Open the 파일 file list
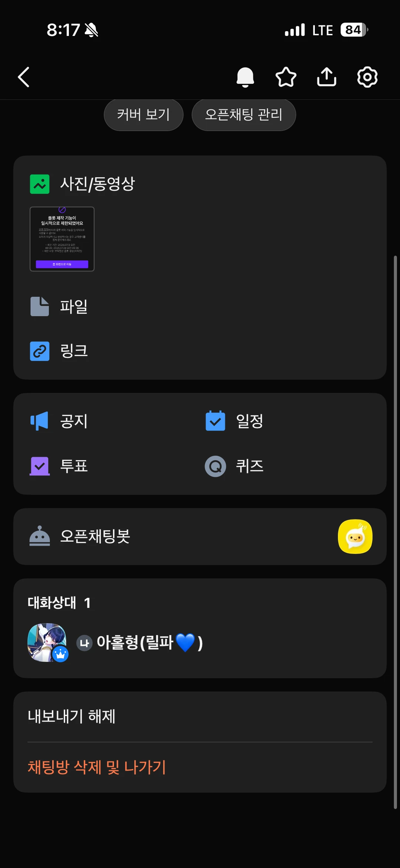Image resolution: width=400 pixels, height=868 pixels. click(x=200, y=307)
